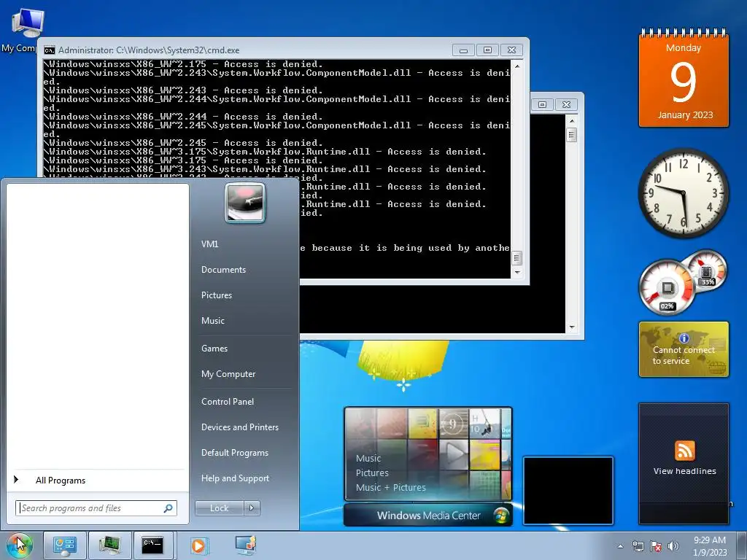The width and height of the screenshot is (747, 560).
Task: Open My Computer from the Start menu
Action: [x=228, y=374]
